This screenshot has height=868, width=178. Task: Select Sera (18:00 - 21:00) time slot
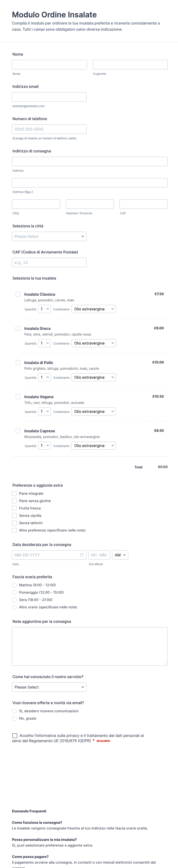click(14, 600)
